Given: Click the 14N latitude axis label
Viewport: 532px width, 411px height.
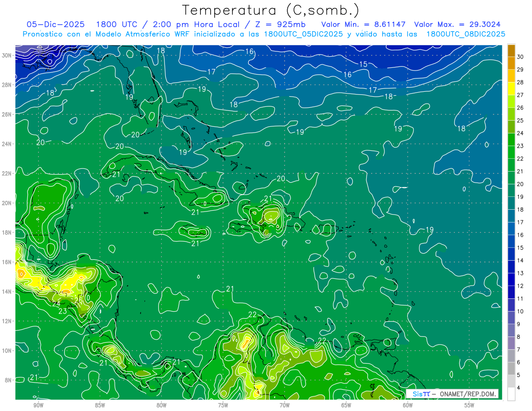Looking at the screenshot, I should (x=6, y=292).
